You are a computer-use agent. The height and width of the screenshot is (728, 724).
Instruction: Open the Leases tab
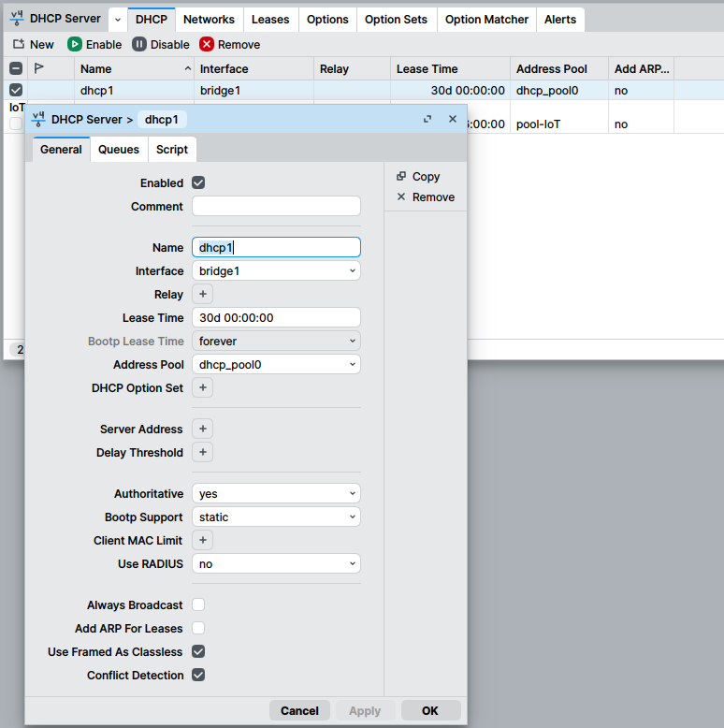[270, 19]
